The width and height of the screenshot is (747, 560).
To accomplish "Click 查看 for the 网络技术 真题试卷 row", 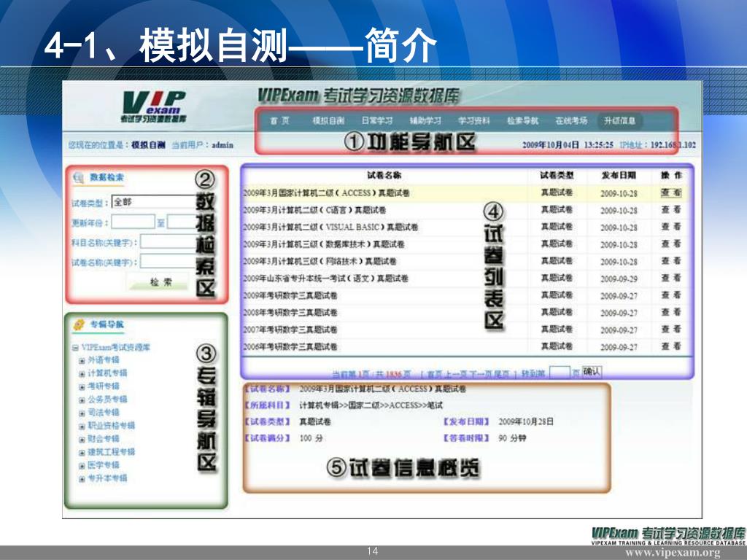I will point(671,262).
